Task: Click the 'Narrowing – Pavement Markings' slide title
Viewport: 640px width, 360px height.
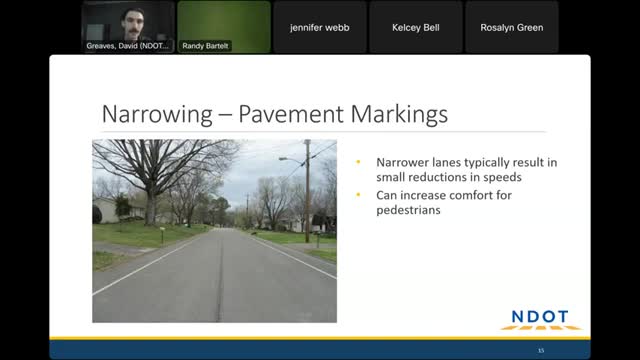Action: [x=275, y=114]
